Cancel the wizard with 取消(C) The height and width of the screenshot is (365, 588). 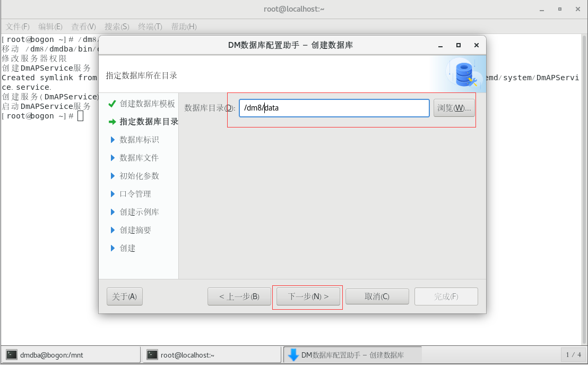click(377, 296)
